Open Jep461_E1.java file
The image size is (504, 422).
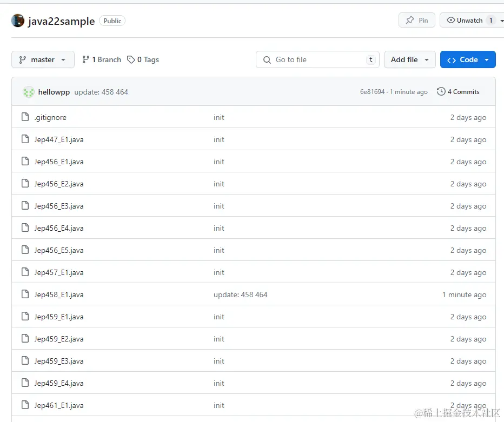click(59, 405)
